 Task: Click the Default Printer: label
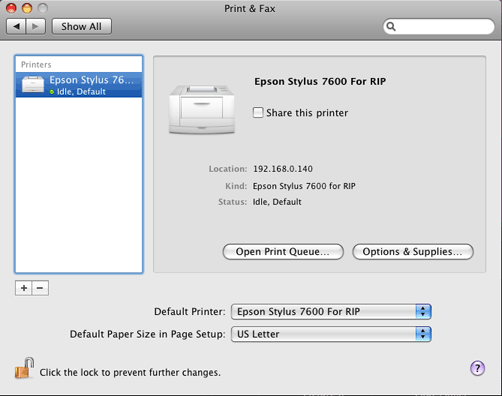(x=190, y=312)
